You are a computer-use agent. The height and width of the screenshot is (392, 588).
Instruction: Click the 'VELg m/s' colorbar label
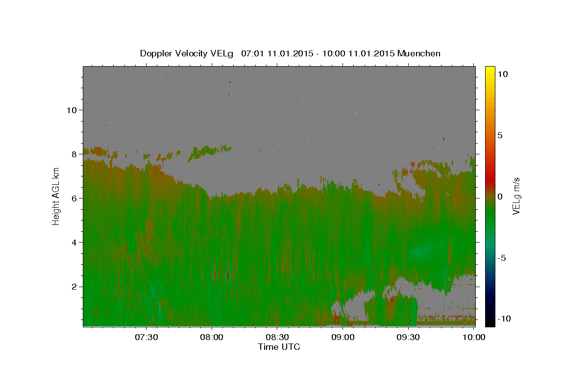[516, 196]
